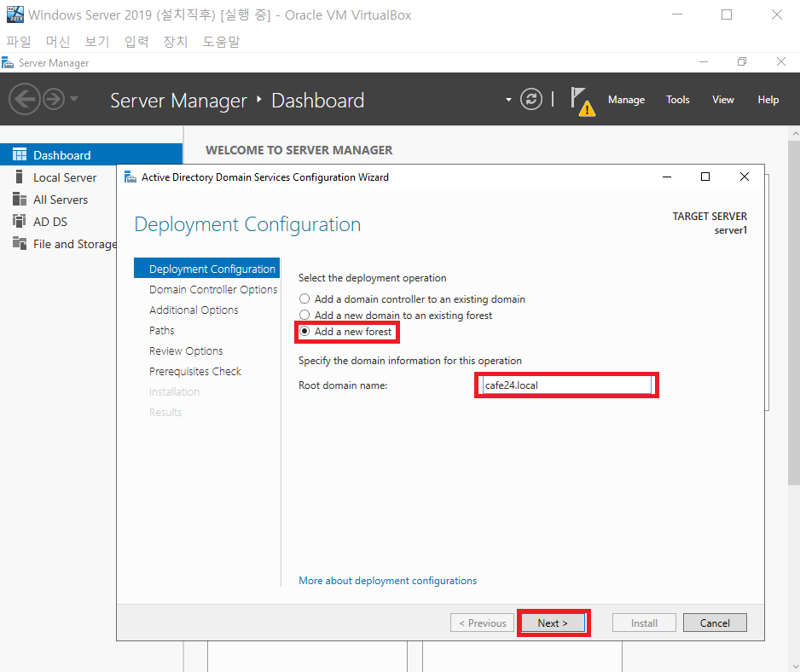Go to Prerequisites Check step
The height and width of the screenshot is (672, 800).
click(195, 372)
